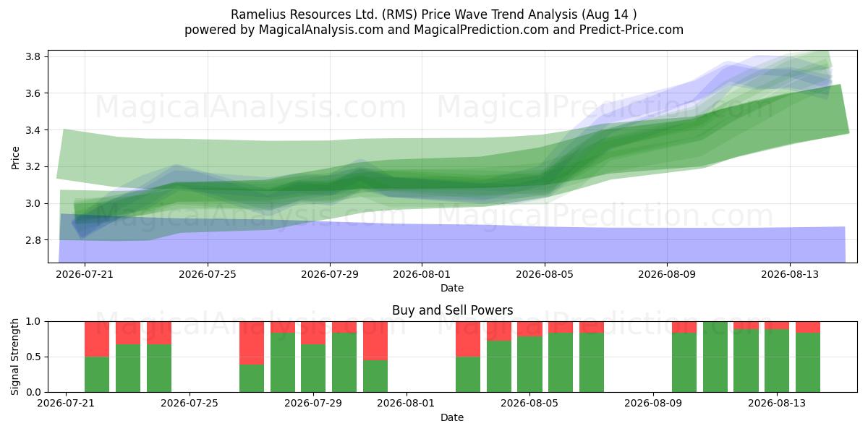Click the 2026-07-21 date tick in price chart
Screen dimensions: 868x434
(x=85, y=274)
